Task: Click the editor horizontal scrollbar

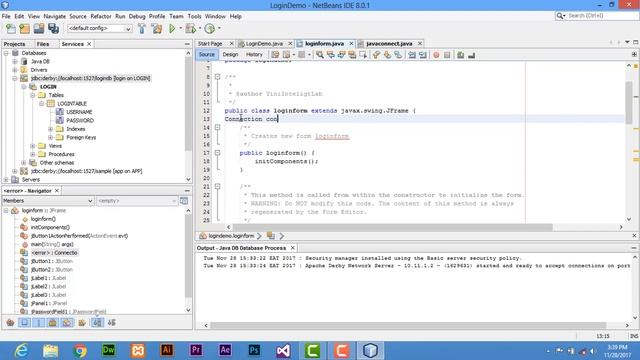Action: 393,227
